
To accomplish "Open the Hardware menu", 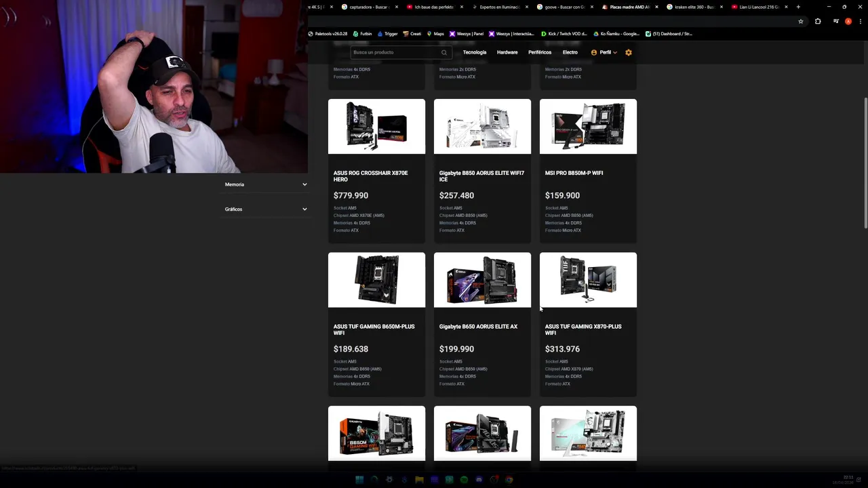I will [507, 52].
